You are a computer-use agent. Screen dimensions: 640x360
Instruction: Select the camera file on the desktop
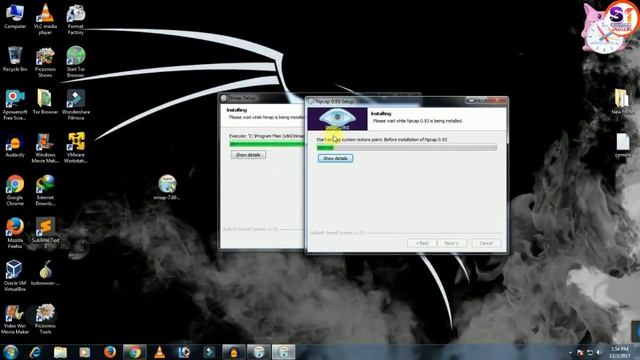pyautogui.click(x=622, y=146)
